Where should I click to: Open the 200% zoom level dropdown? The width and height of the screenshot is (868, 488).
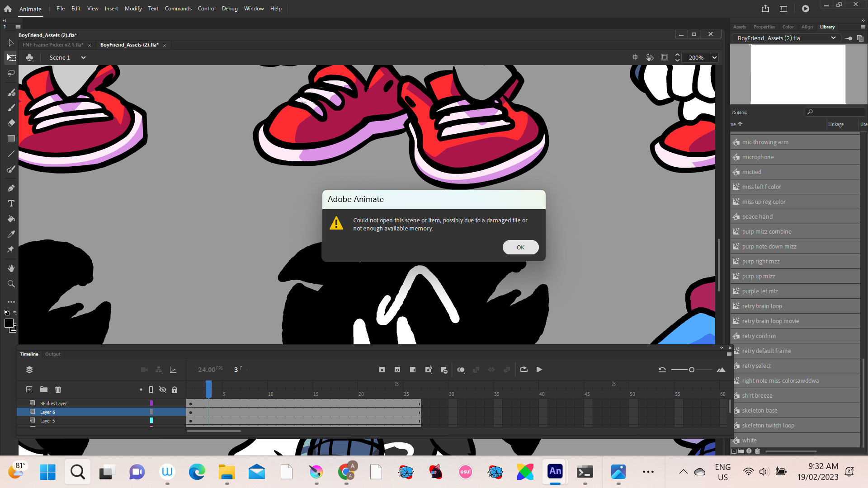(x=715, y=57)
